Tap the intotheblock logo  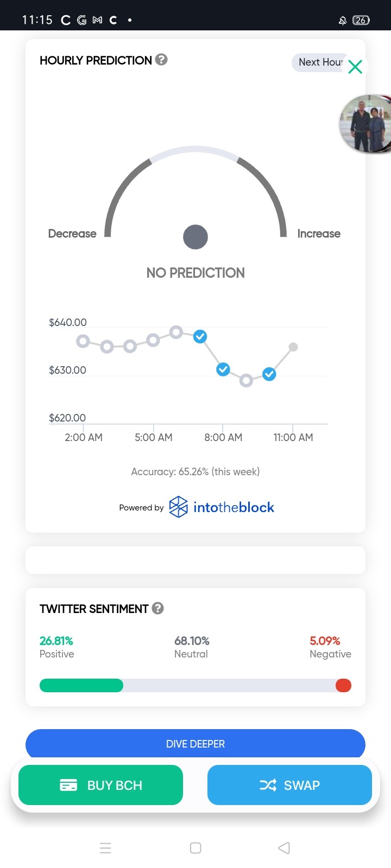coord(178,507)
